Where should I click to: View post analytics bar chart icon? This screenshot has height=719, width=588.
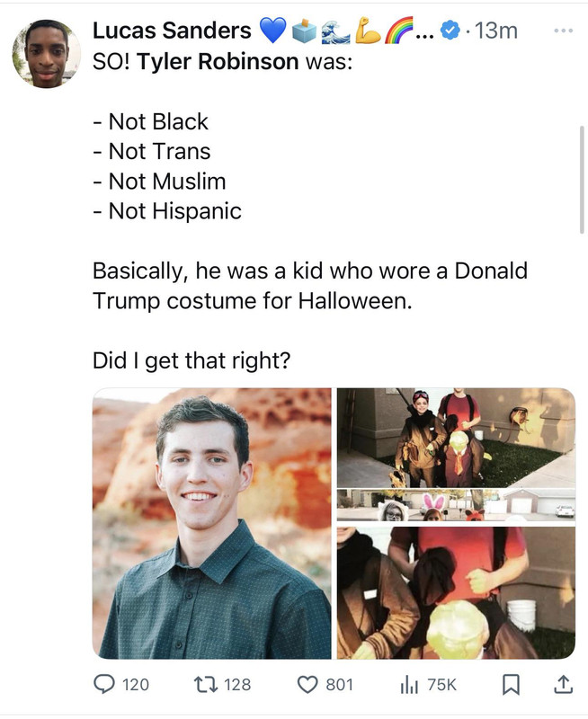pos(409,685)
